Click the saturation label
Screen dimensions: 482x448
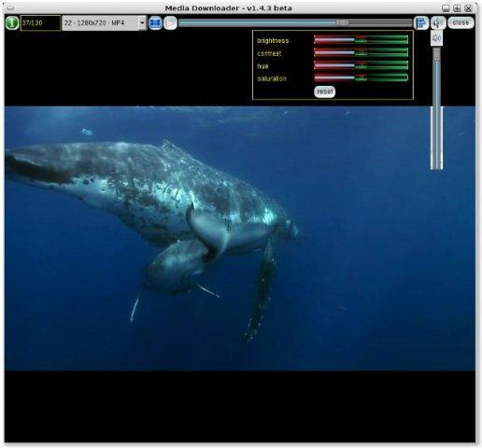[272, 78]
